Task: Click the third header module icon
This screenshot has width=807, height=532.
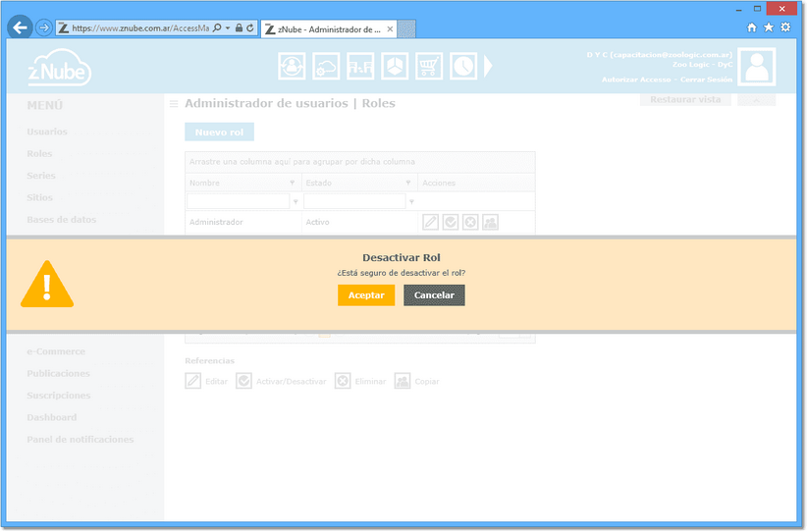Action: coord(360,67)
